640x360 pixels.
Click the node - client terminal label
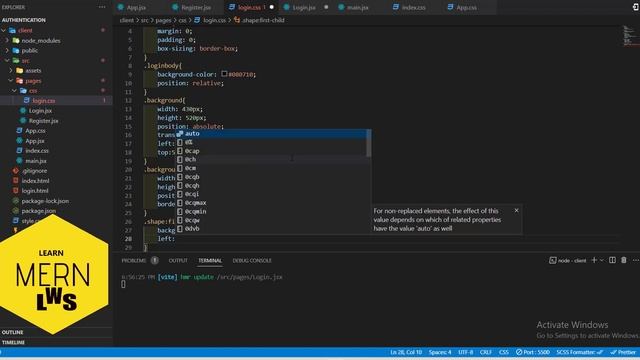(568, 260)
